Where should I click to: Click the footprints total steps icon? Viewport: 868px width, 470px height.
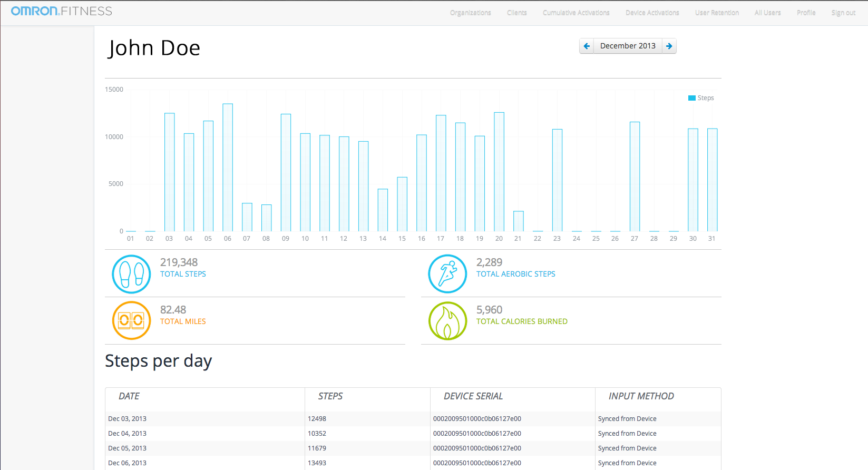click(131, 274)
